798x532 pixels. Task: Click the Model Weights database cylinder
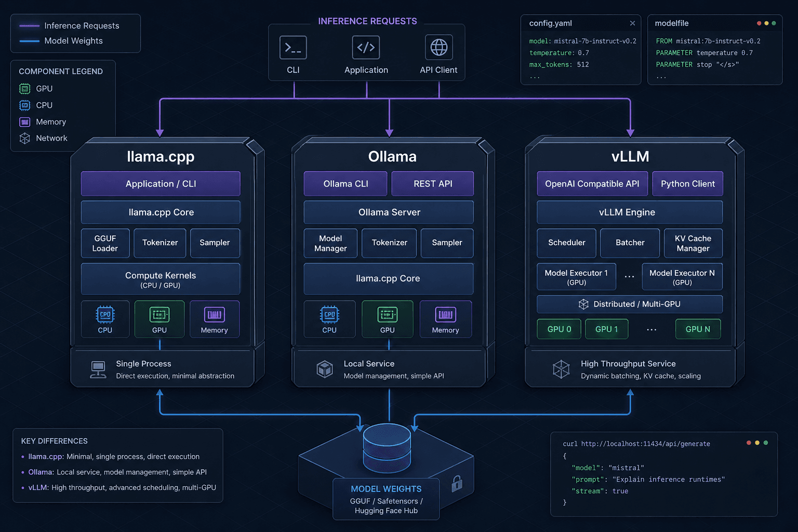387,447
